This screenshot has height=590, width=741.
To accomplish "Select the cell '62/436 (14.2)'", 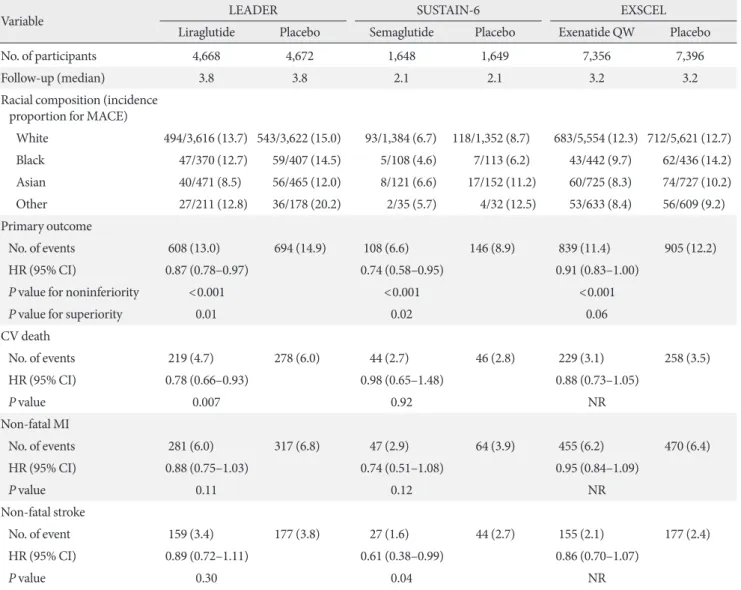I will point(697,160).
